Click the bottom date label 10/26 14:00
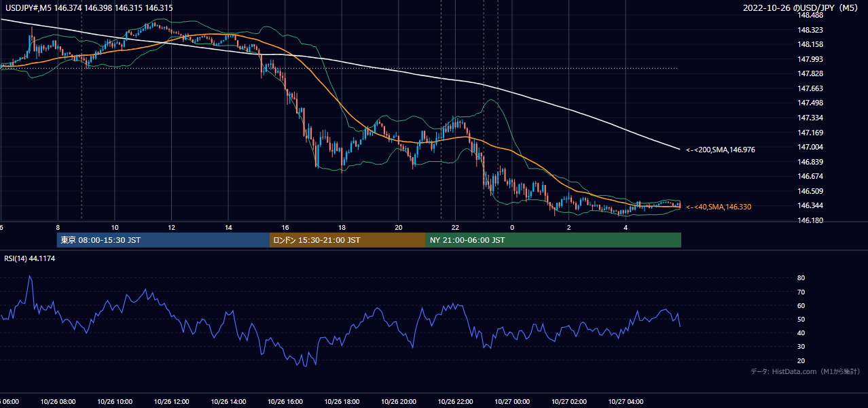This screenshot has height=408, width=868. tap(228, 401)
